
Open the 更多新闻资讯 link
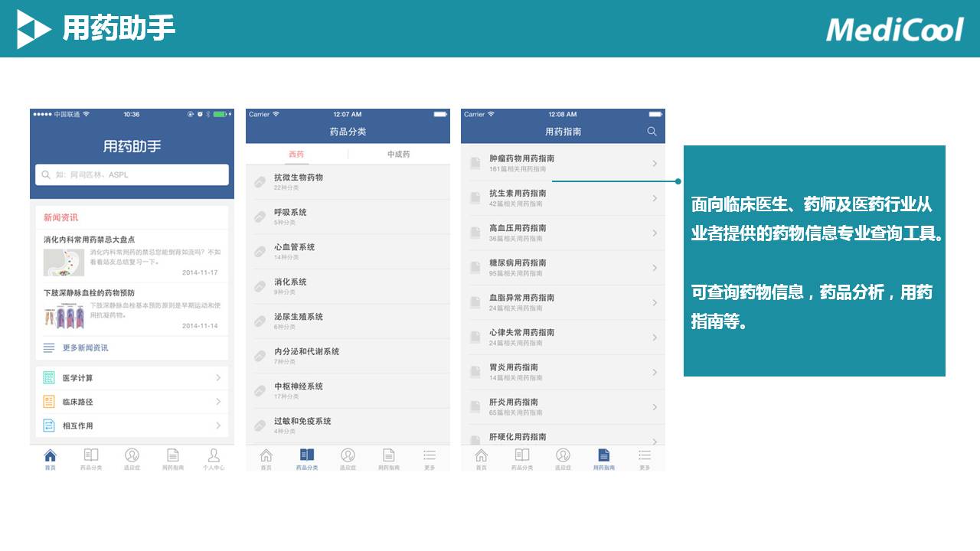(85, 347)
